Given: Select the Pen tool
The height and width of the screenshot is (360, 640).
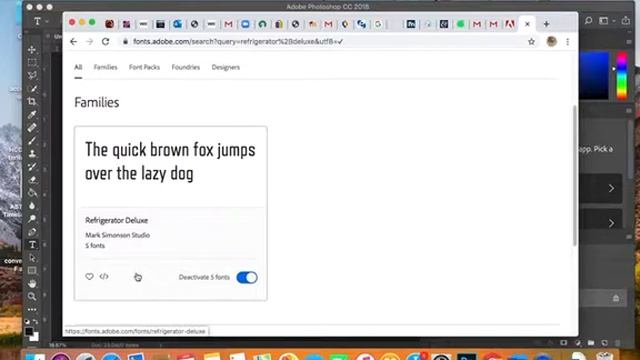Looking at the screenshot, I should tap(32, 232).
